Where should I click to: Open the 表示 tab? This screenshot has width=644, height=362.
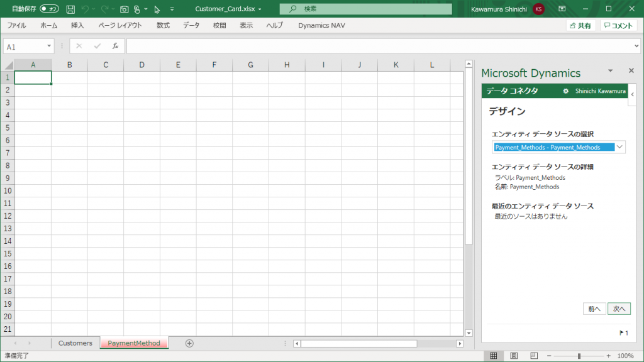click(246, 25)
